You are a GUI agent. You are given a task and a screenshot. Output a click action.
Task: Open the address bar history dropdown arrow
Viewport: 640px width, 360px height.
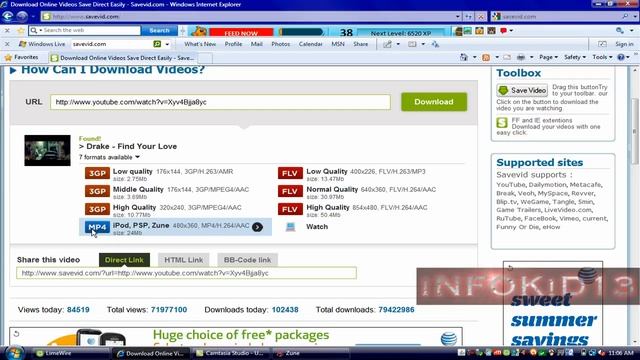tap(458, 16)
